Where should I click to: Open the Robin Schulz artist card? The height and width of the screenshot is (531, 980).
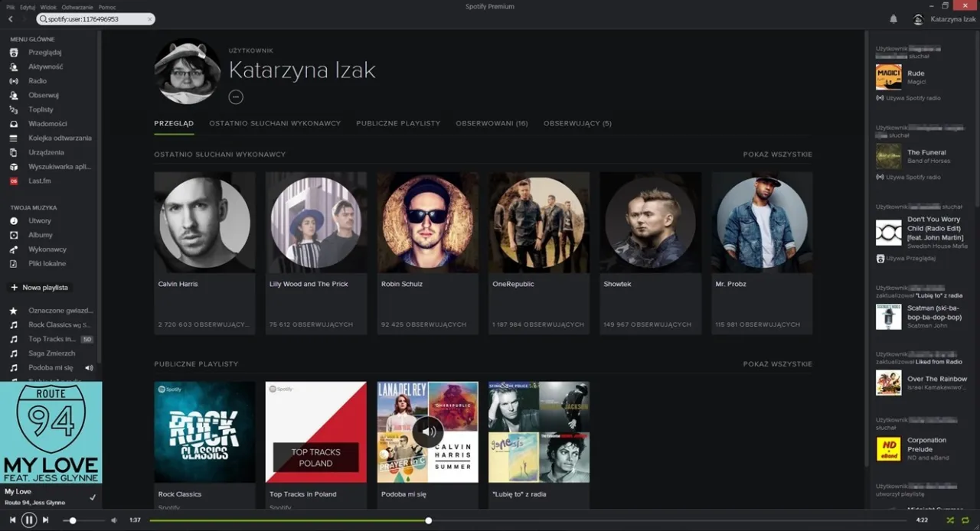(x=427, y=253)
